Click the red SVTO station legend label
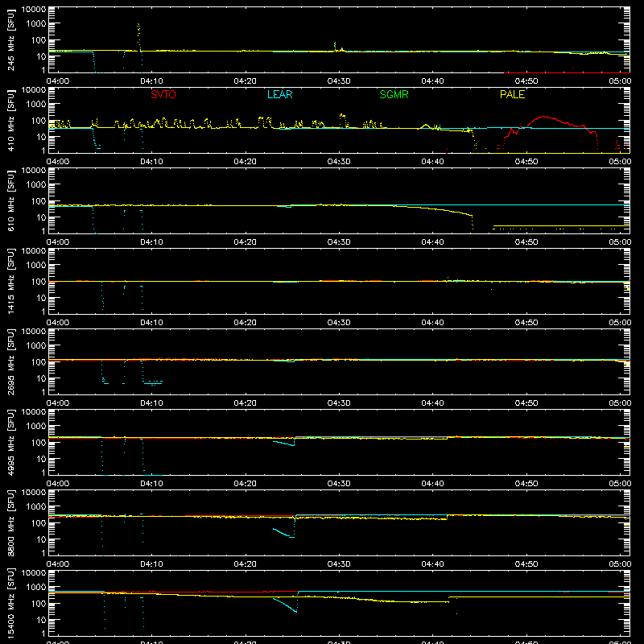Screen dimensions: 644x644 (x=163, y=94)
